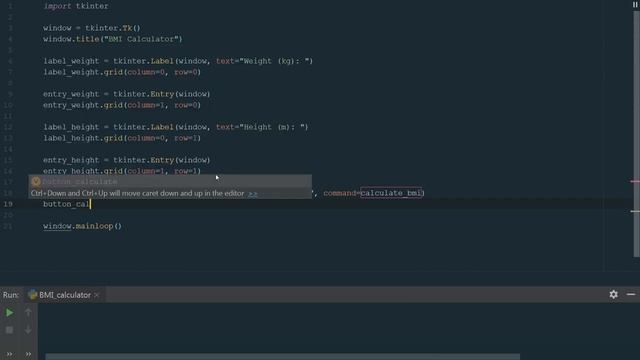Accept the button_calculate autocomplete suggestion
Image resolution: width=640 pixels, height=360 pixels.
point(170,181)
